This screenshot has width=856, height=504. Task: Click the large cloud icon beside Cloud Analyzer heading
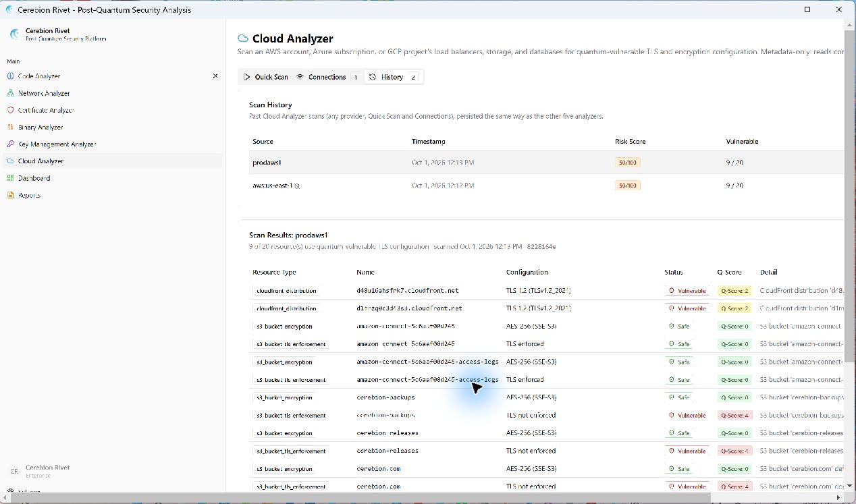(x=243, y=38)
